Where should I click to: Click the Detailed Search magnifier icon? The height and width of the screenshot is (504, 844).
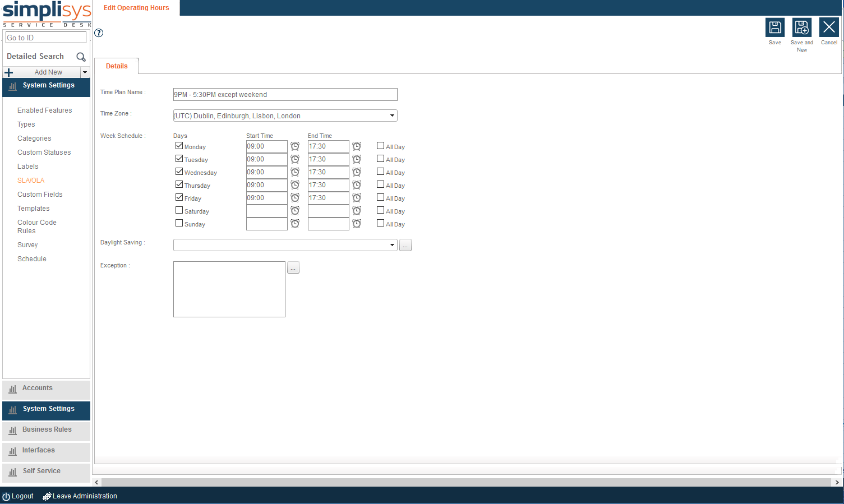[x=81, y=57]
